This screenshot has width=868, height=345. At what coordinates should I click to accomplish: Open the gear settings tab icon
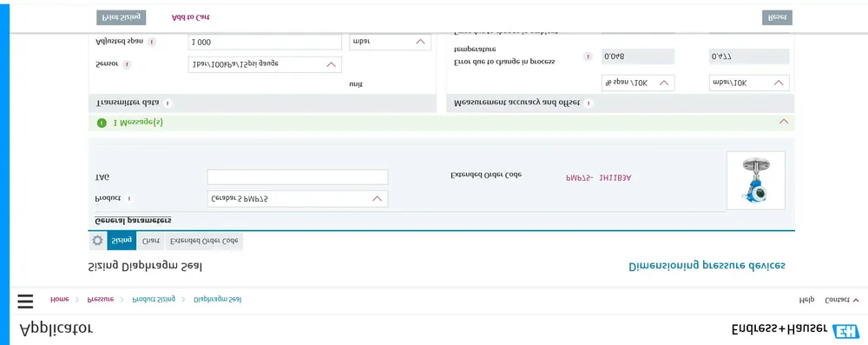pos(97,241)
